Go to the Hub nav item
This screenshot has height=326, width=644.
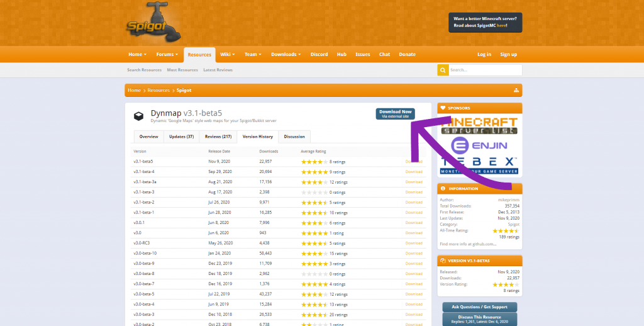[x=341, y=54]
